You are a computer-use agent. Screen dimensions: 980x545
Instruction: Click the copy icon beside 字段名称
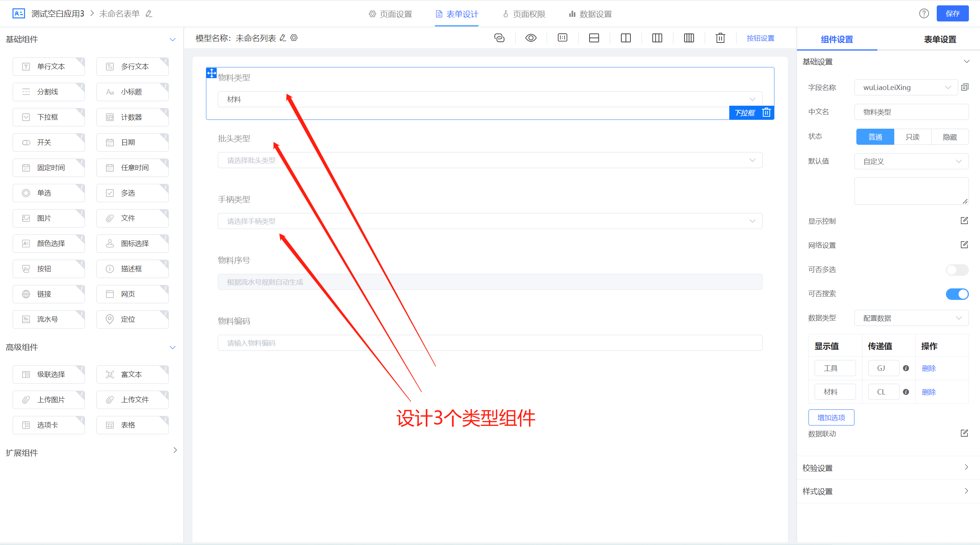coord(965,87)
